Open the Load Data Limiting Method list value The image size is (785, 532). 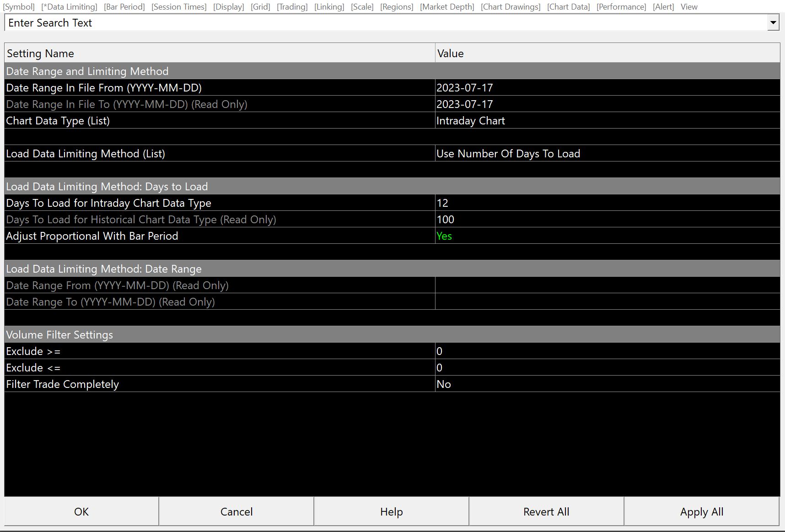(x=608, y=153)
